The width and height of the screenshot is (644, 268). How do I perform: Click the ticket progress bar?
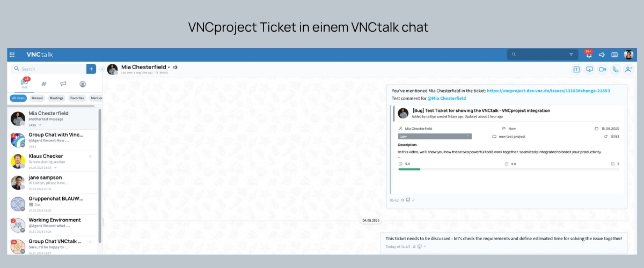point(509,169)
